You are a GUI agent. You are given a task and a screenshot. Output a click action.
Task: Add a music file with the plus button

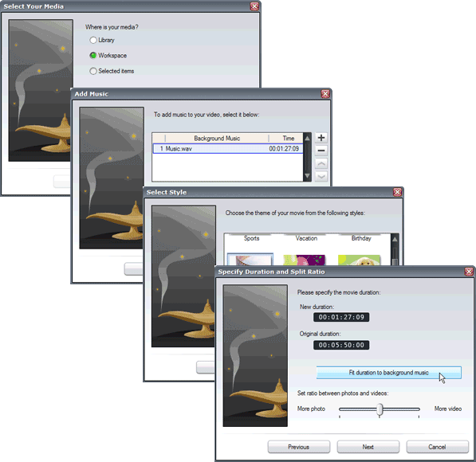point(321,138)
